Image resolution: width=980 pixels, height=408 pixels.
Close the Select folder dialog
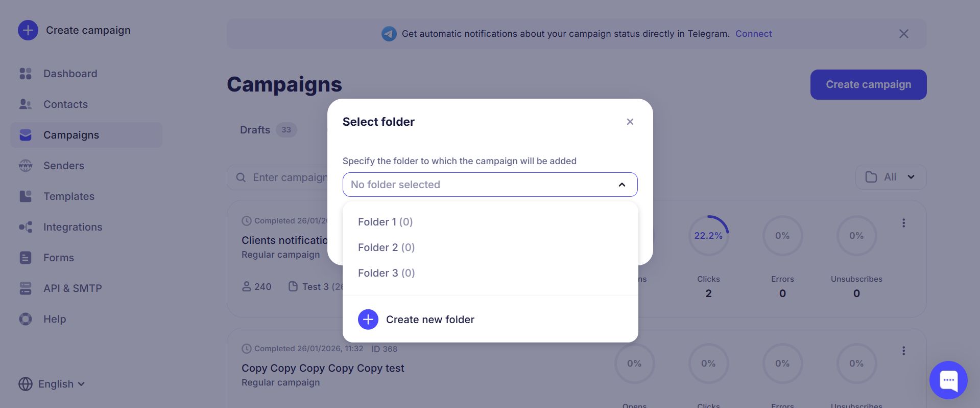click(x=630, y=122)
